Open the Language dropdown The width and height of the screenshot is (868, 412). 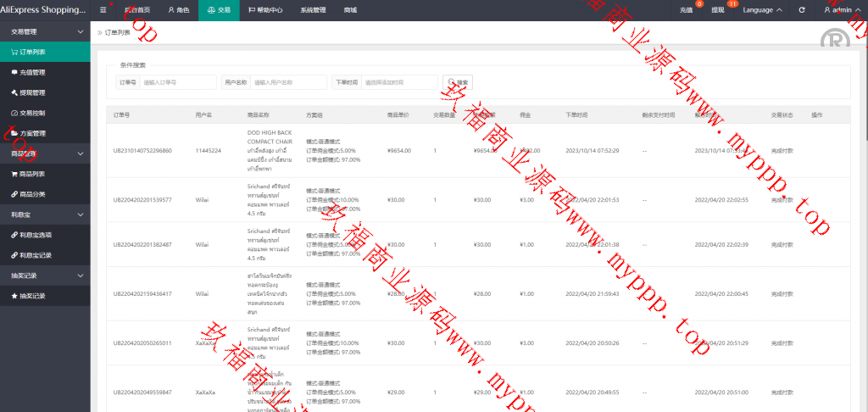point(762,10)
